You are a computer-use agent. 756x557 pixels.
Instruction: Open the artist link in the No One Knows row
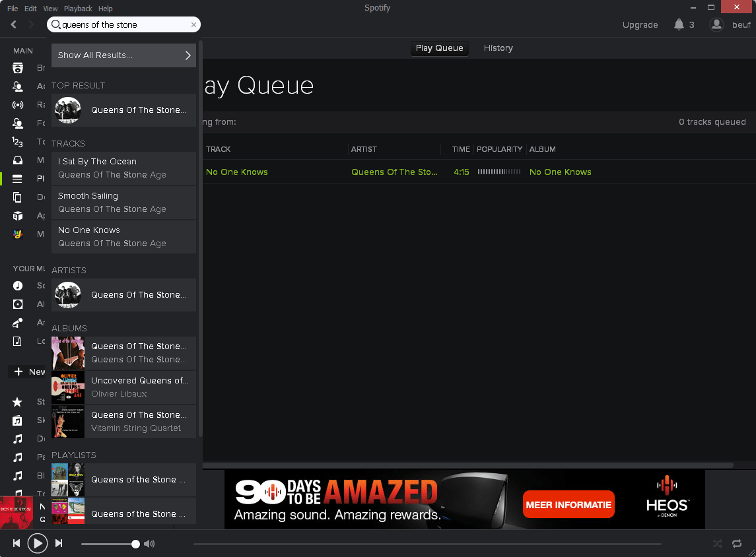pos(394,172)
